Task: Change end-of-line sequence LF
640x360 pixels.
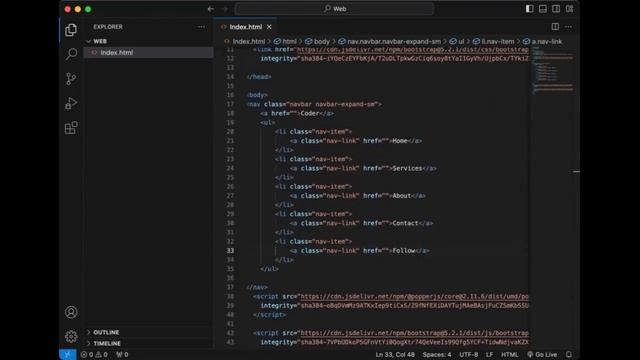Action: (489, 355)
